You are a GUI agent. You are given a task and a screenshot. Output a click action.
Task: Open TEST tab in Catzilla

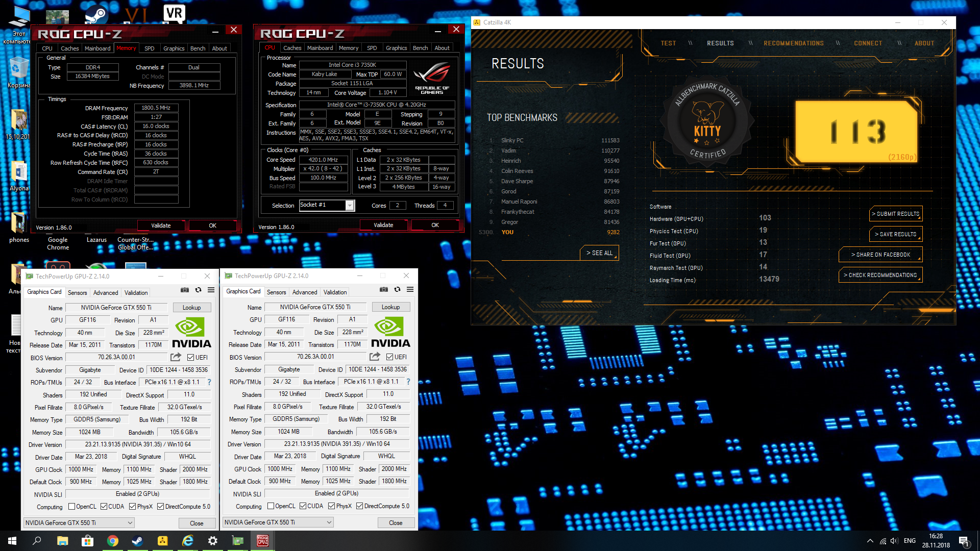[668, 43]
